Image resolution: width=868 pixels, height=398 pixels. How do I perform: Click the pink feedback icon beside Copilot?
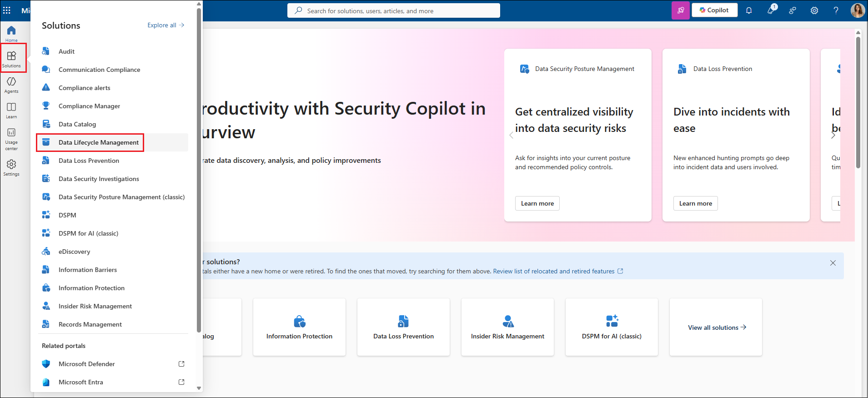[x=681, y=10]
